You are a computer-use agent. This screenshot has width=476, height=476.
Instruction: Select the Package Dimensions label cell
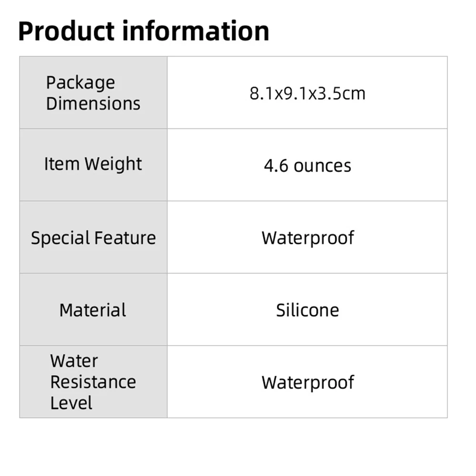93,93
